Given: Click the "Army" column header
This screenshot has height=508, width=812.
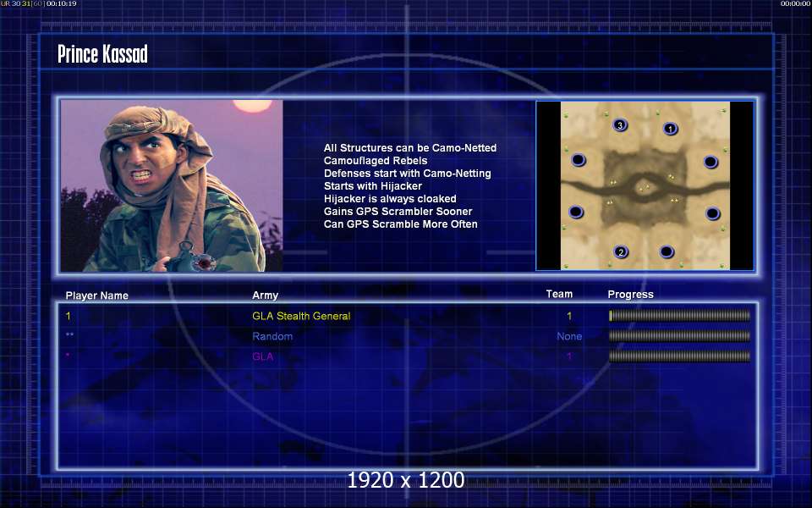Looking at the screenshot, I should pos(265,295).
